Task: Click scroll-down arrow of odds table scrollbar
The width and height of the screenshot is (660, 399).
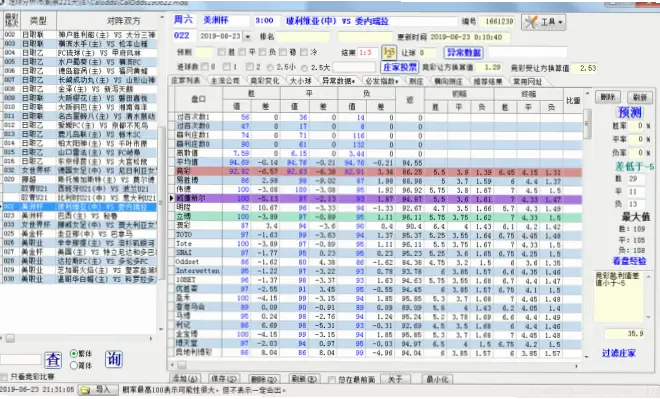Action: click(x=587, y=357)
